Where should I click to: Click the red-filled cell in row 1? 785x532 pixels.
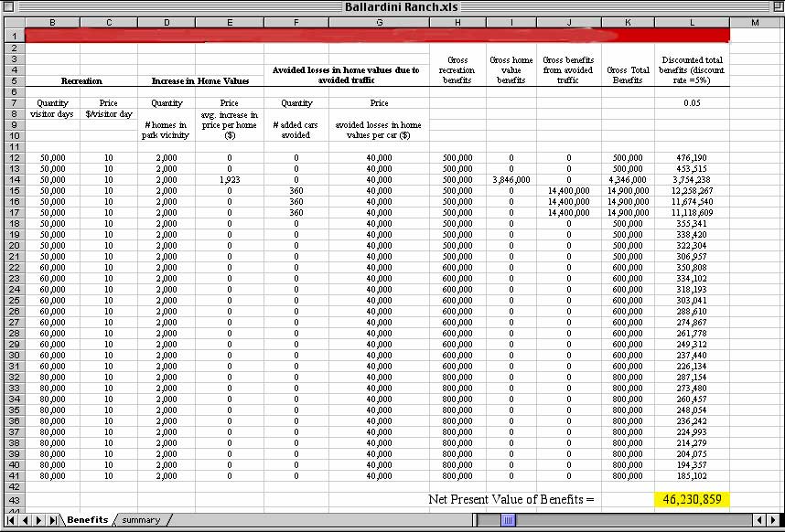click(x=377, y=35)
